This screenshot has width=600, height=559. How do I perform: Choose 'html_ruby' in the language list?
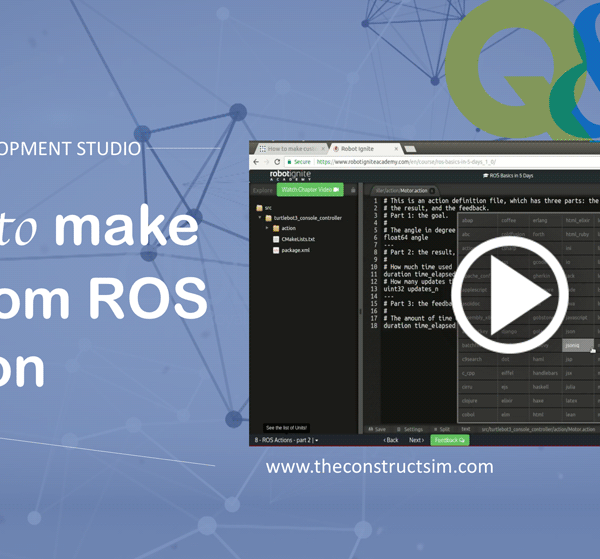pos(577,234)
